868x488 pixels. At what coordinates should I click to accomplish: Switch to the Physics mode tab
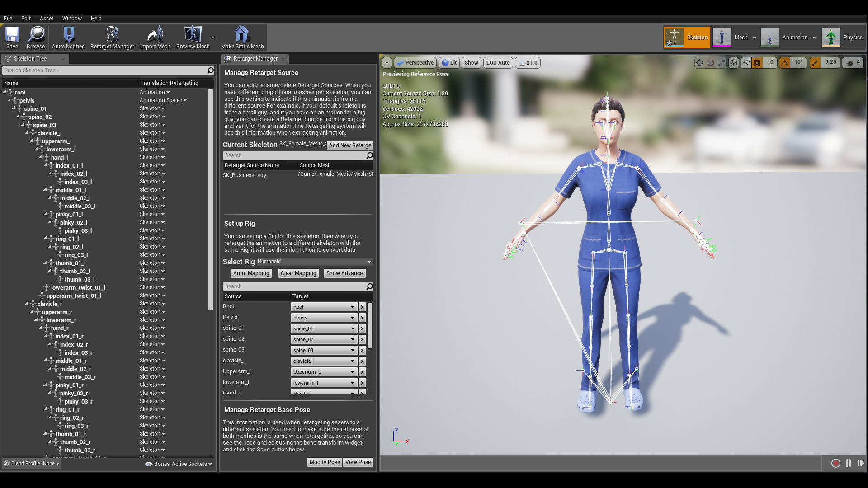coord(843,38)
